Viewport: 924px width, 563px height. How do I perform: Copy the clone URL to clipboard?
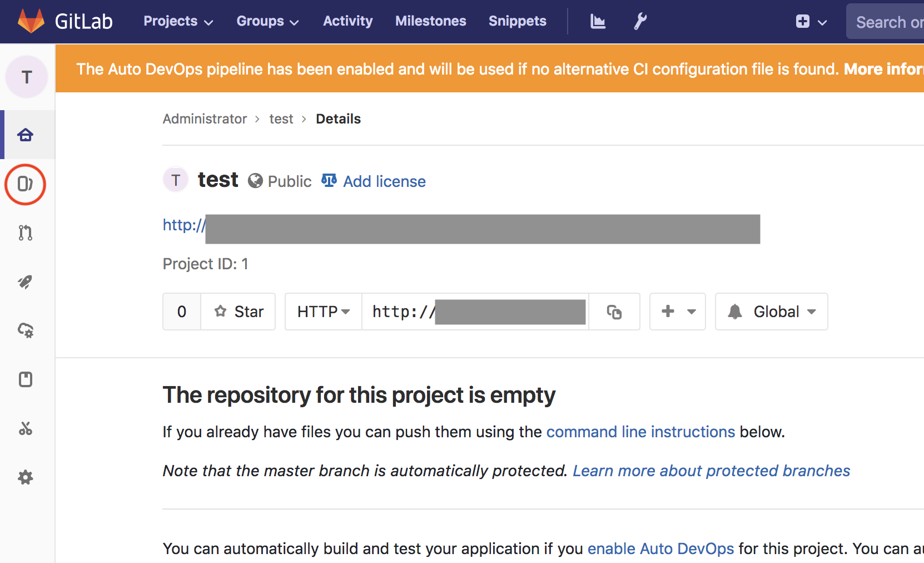point(614,312)
